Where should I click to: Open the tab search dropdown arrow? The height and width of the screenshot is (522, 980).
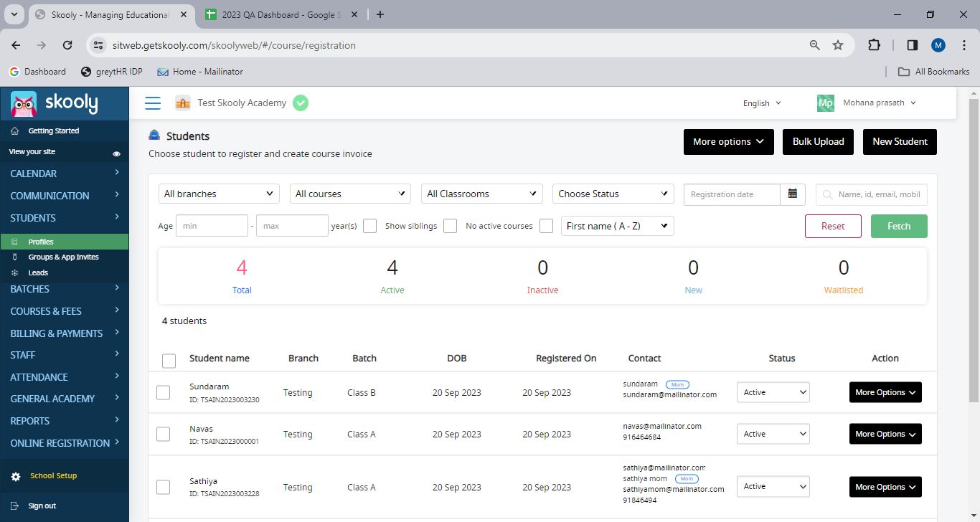14,14
